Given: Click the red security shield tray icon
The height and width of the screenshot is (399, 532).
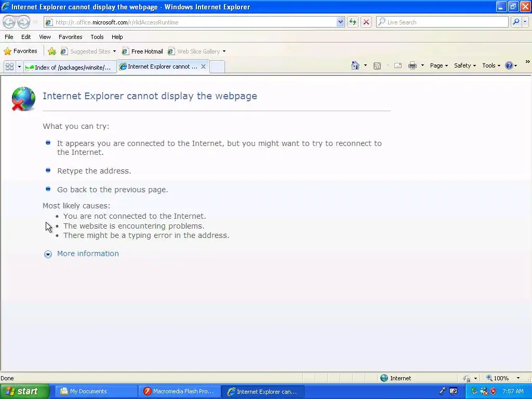Looking at the screenshot, I should coord(494,391).
